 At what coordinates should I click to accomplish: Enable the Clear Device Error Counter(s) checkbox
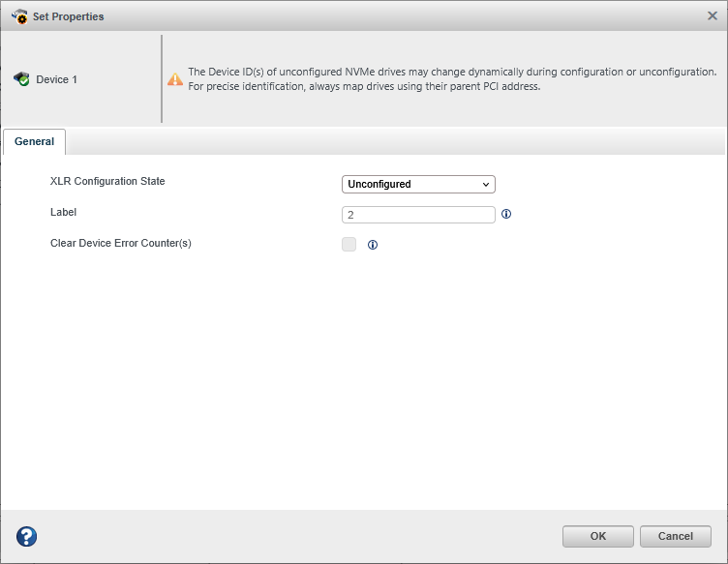pyautogui.click(x=349, y=245)
